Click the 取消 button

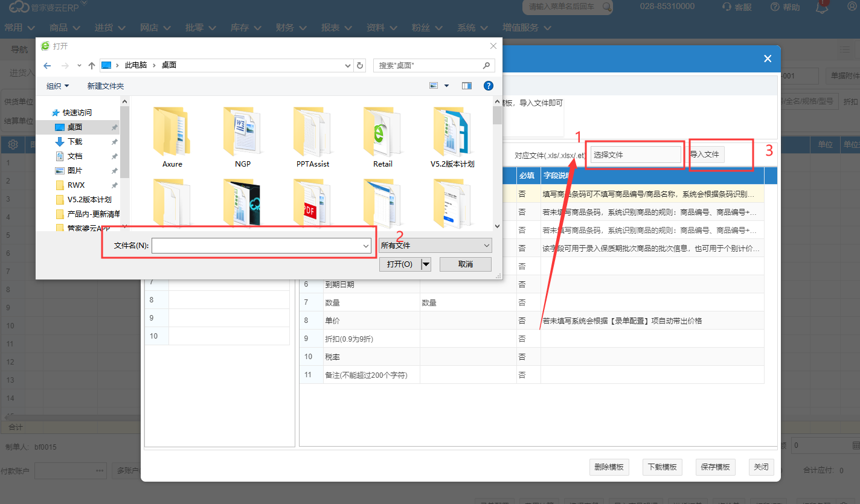pyautogui.click(x=466, y=264)
